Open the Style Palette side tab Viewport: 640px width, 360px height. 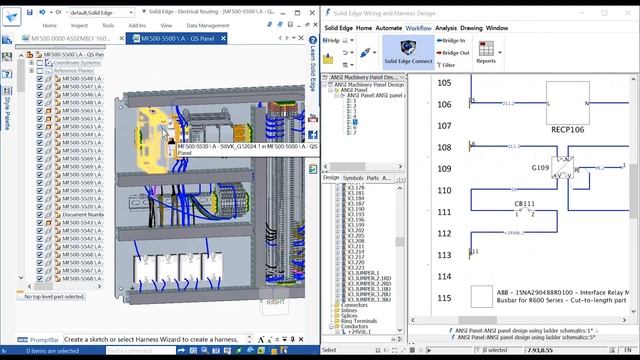[7, 109]
